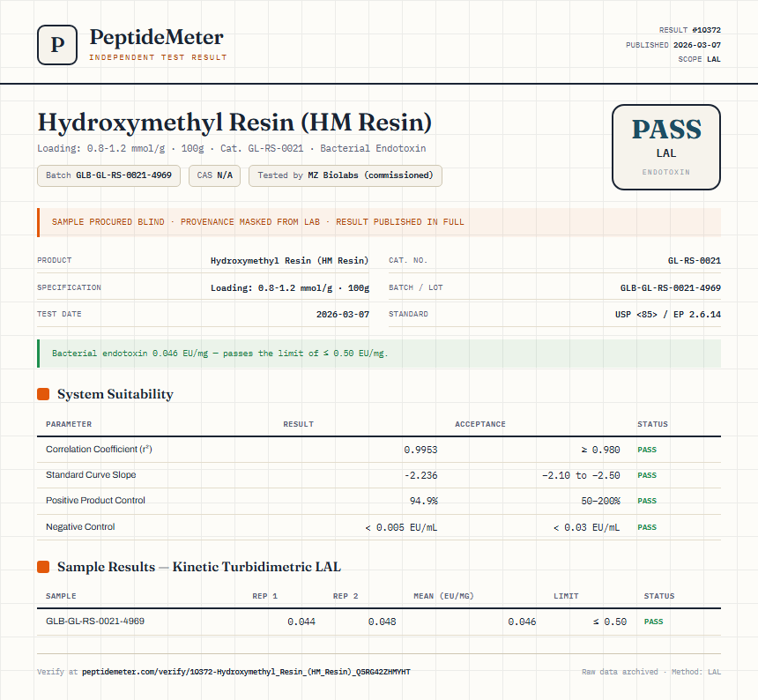Click the green bacterial endotoxin summary message
The width and height of the screenshot is (758, 700).
coord(379,354)
